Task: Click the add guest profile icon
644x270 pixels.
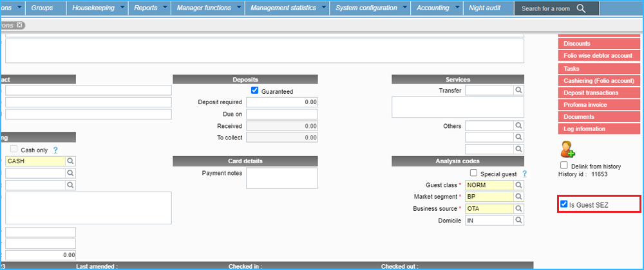Action: point(567,150)
